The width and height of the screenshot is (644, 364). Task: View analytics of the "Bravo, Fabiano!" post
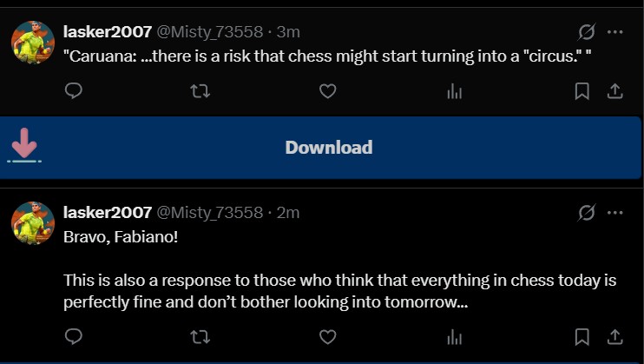(454, 336)
